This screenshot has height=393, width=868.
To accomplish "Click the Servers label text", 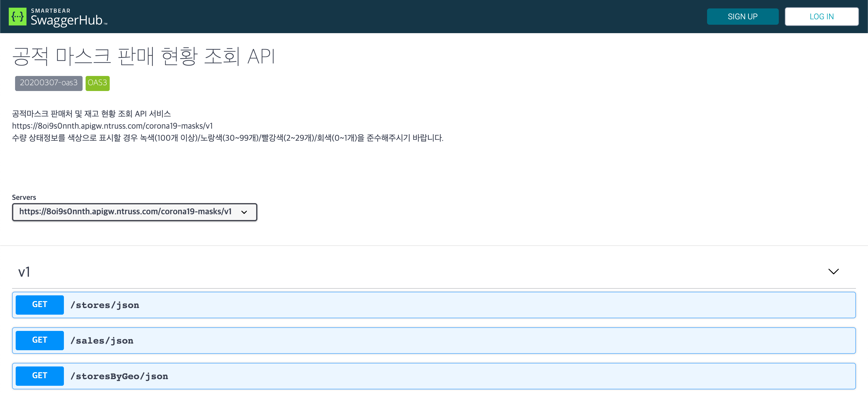I will pyautogui.click(x=24, y=197).
